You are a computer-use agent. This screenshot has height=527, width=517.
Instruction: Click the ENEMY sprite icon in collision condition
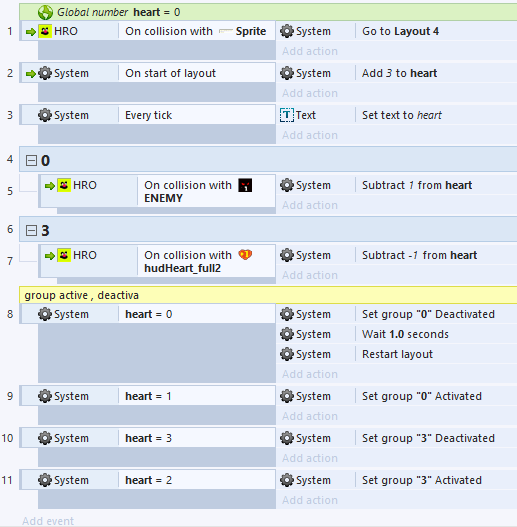tap(245, 185)
